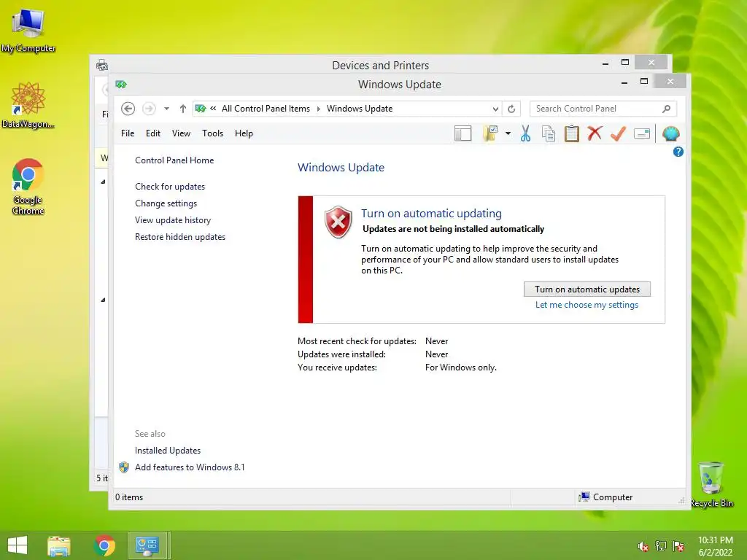Click Turn on automatic updates button
Image resolution: width=747 pixels, height=560 pixels.
click(x=587, y=289)
